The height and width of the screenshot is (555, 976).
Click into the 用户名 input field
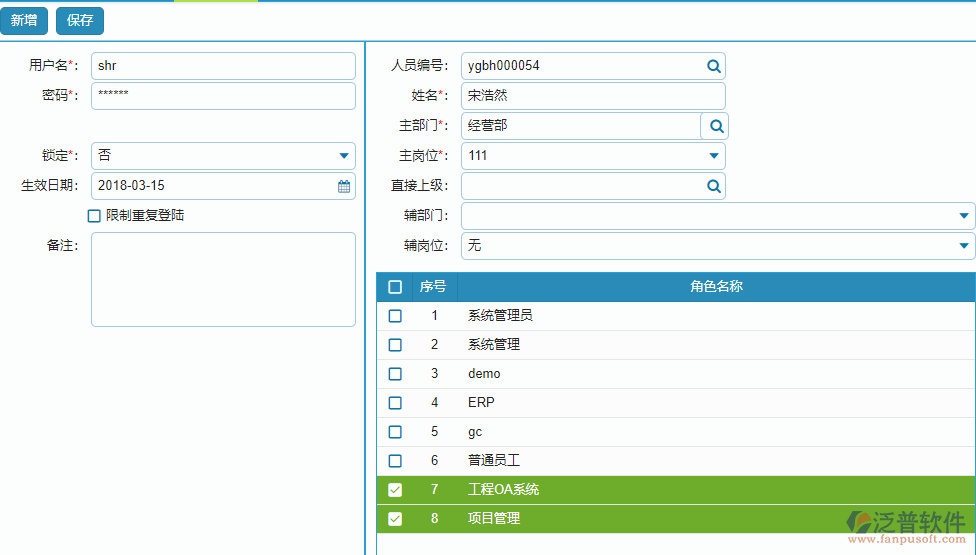pos(223,66)
